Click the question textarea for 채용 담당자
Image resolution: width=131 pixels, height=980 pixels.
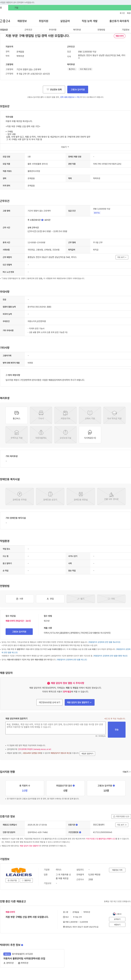(55, 728)
